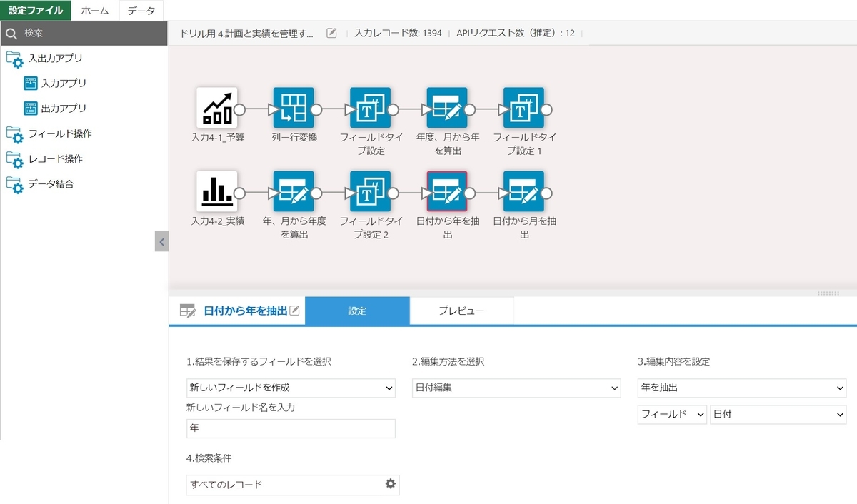
Task: Click the output port of フィールドタイプ設定 2 node
Action: tap(393, 193)
